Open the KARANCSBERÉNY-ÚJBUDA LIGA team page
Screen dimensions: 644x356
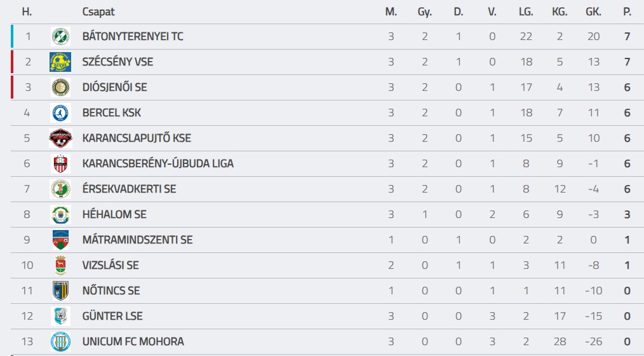coord(158,163)
